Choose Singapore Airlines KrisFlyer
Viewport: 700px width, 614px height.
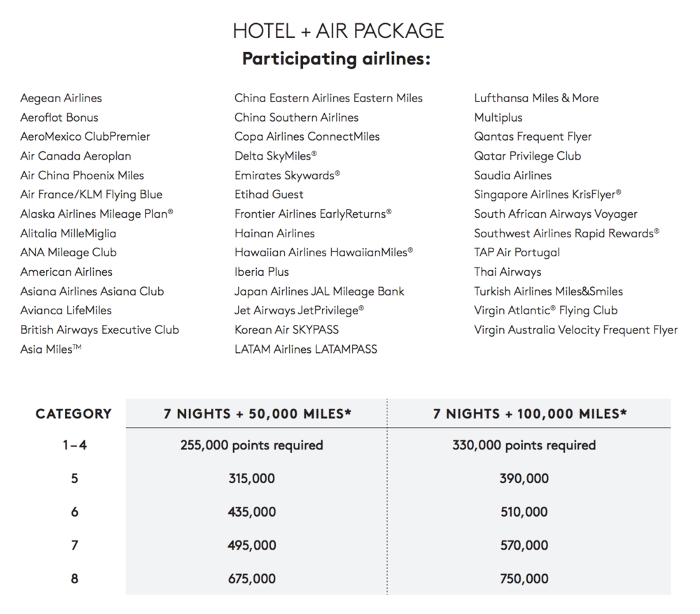(x=547, y=195)
